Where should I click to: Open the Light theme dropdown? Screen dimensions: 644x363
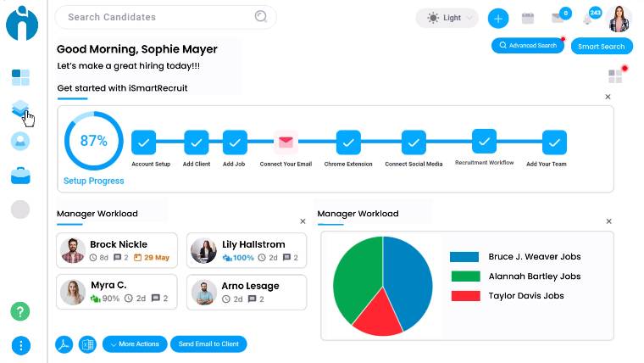click(447, 18)
